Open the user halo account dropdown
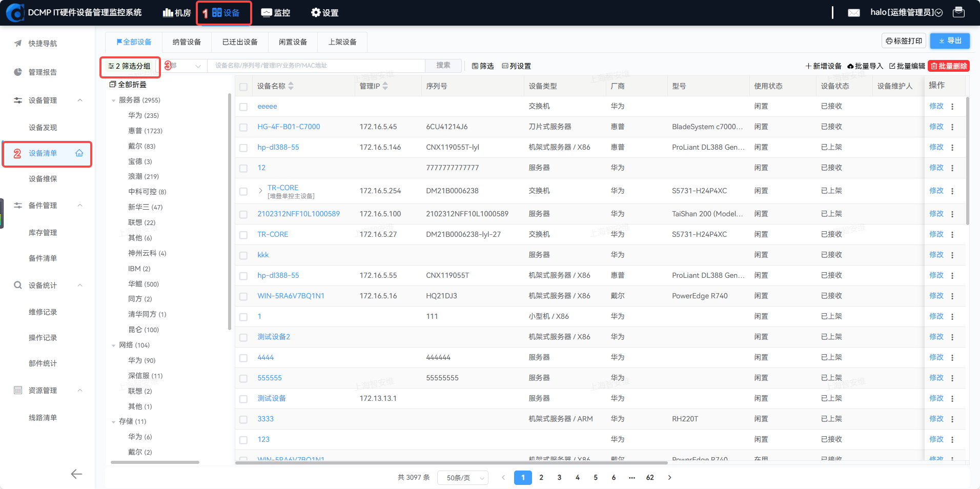The height and width of the screenshot is (489, 980). 906,12
